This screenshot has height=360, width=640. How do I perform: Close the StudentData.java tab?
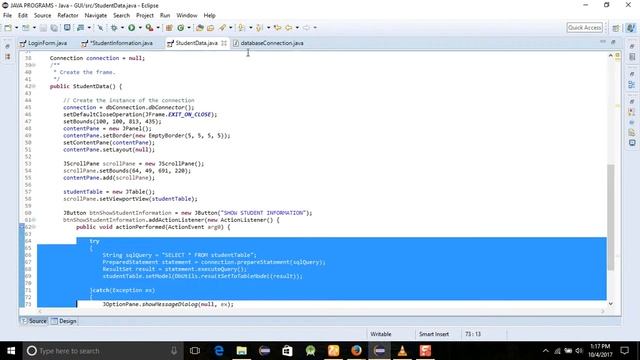pyautogui.click(x=224, y=43)
